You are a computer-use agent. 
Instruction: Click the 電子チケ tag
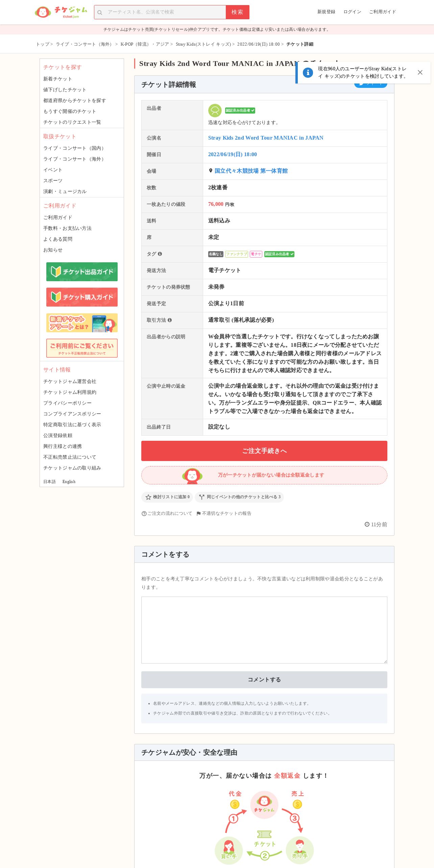pos(256,254)
